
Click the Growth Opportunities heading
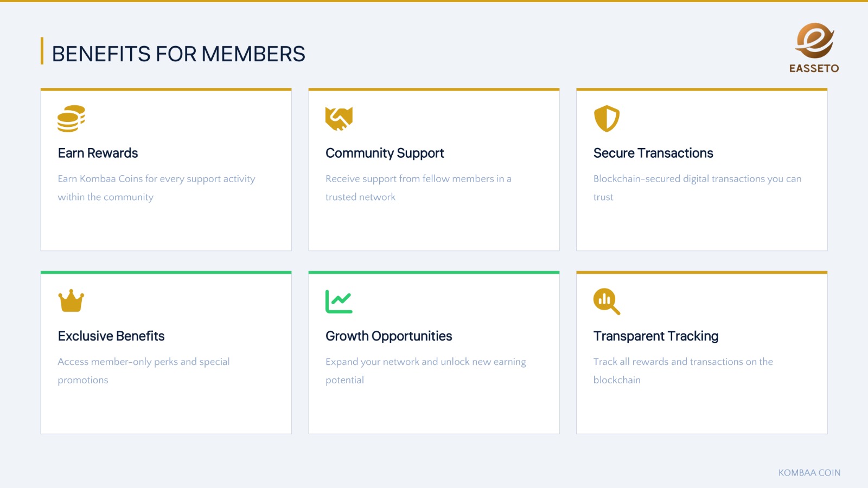click(x=389, y=336)
